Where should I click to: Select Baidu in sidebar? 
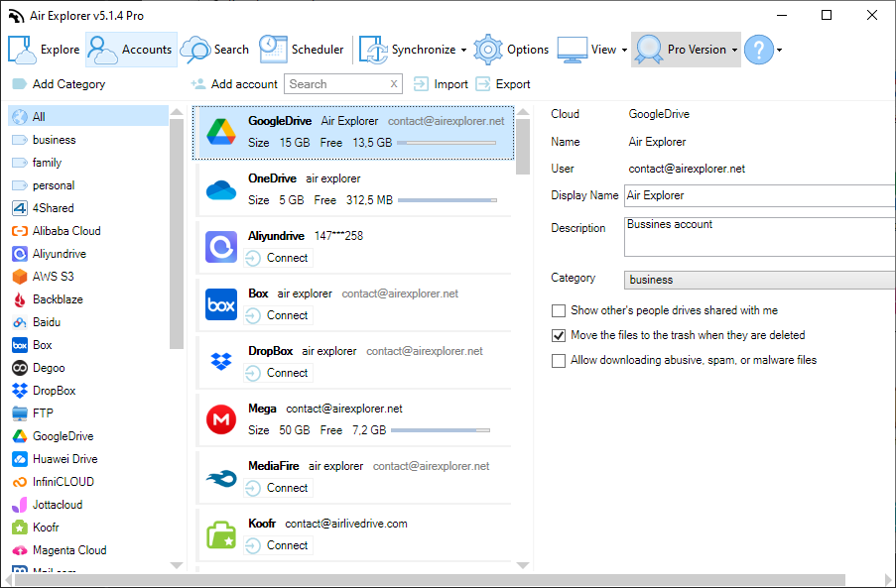[x=88, y=322]
